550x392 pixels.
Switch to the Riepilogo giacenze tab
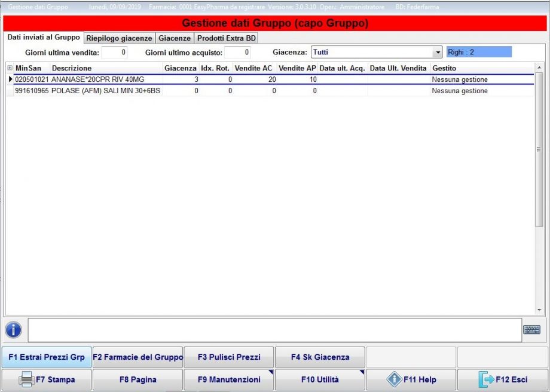pos(119,38)
